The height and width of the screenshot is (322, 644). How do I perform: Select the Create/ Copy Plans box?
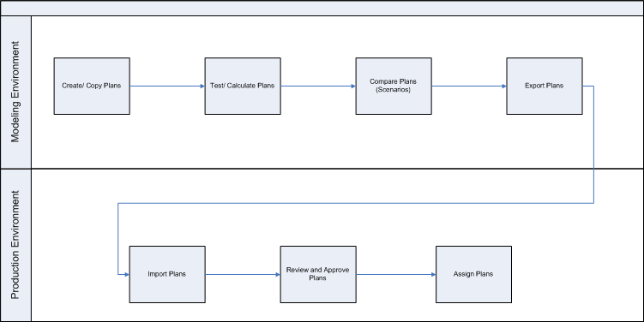92,86
